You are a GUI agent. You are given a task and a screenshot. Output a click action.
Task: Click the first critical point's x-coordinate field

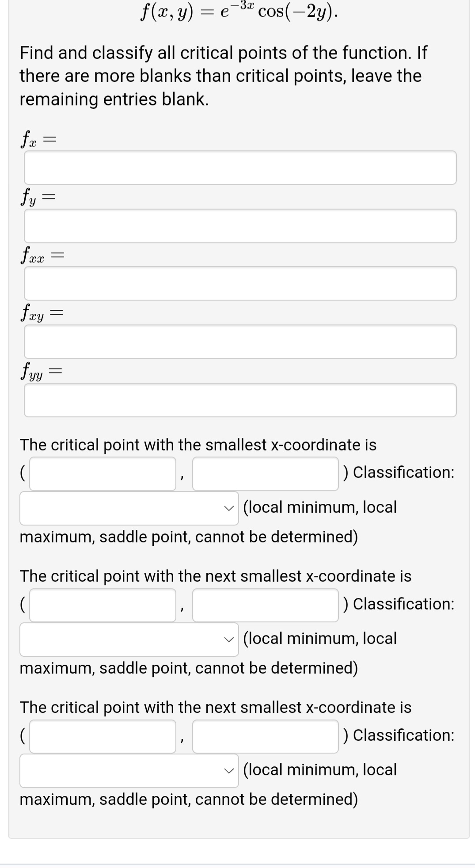(x=103, y=473)
